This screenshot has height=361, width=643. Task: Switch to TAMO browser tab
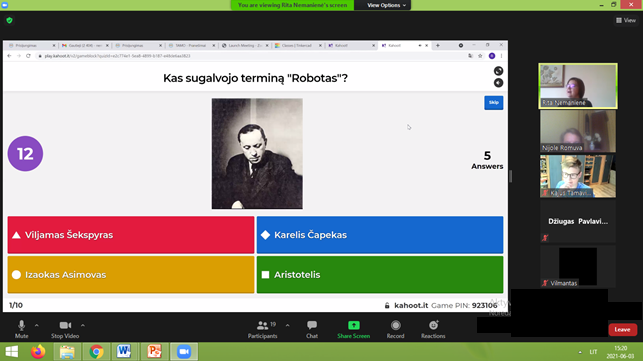[x=191, y=46]
